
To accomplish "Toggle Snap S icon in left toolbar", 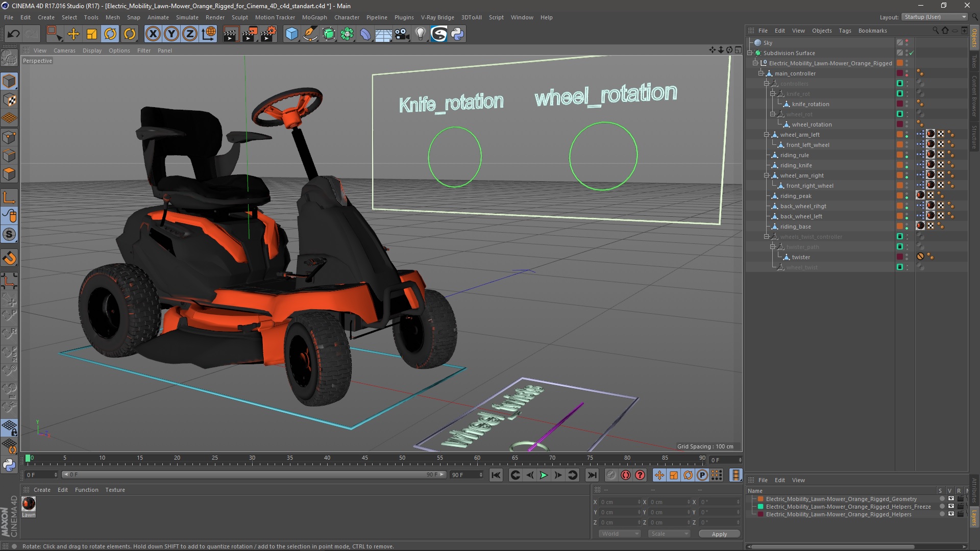I will (9, 234).
